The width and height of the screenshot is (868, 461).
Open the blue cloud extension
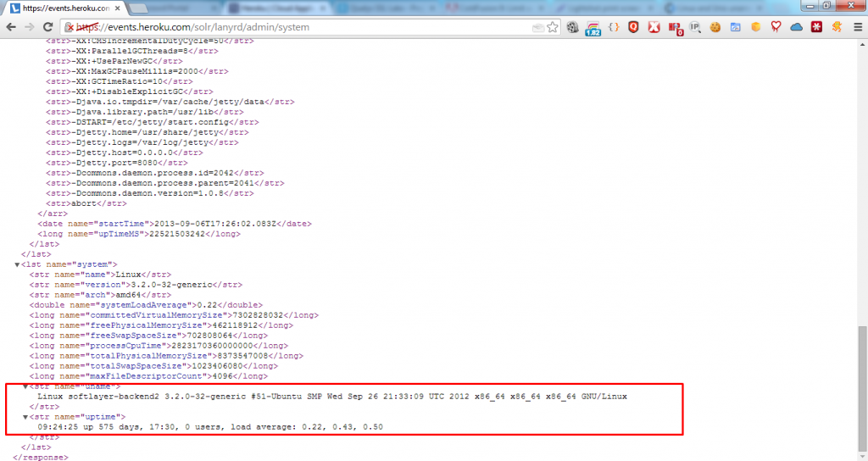point(796,27)
